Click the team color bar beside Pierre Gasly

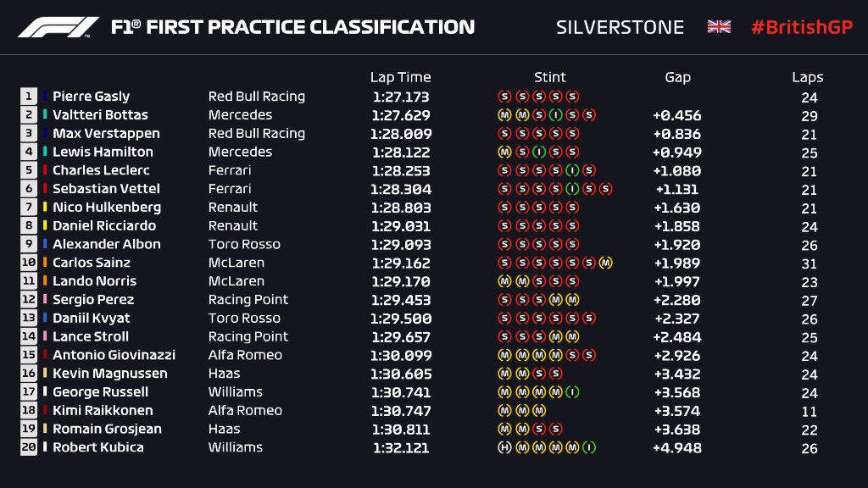point(45,97)
